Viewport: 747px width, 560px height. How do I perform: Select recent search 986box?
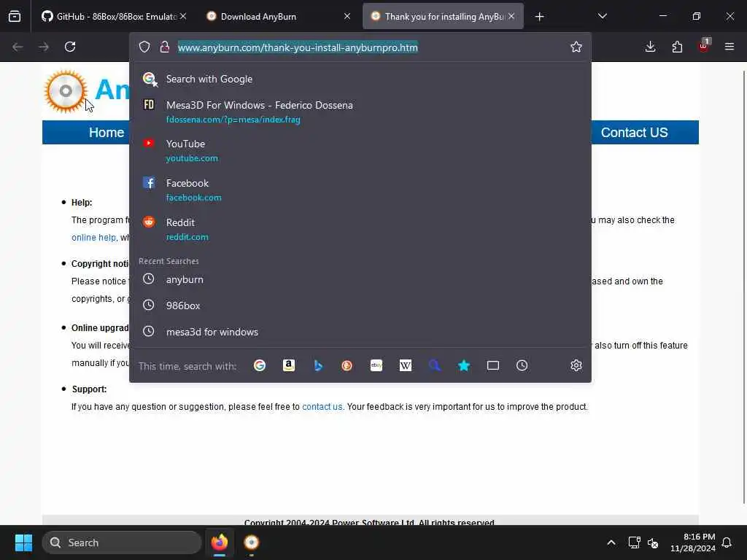pos(360,306)
